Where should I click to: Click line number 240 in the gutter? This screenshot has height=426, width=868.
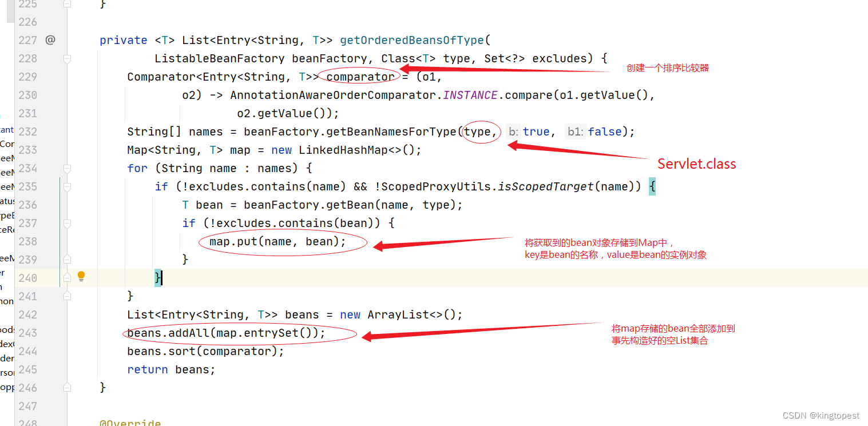point(27,277)
